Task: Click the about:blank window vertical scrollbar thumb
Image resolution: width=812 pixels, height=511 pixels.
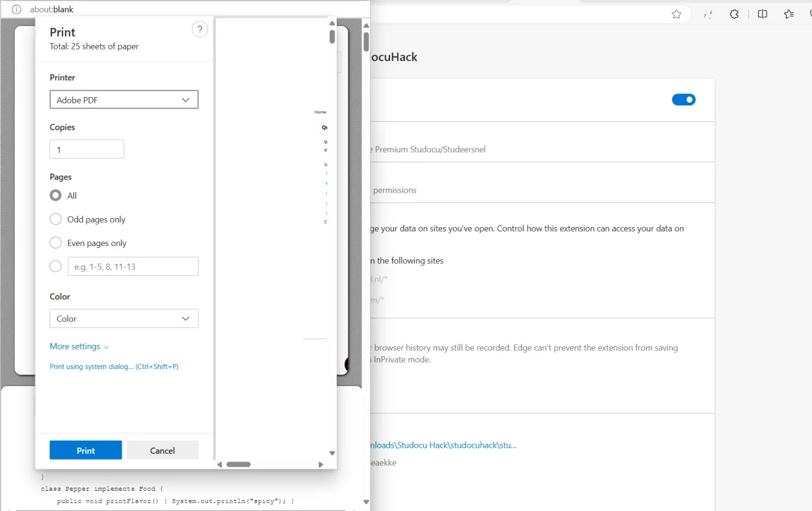Action: click(x=366, y=41)
